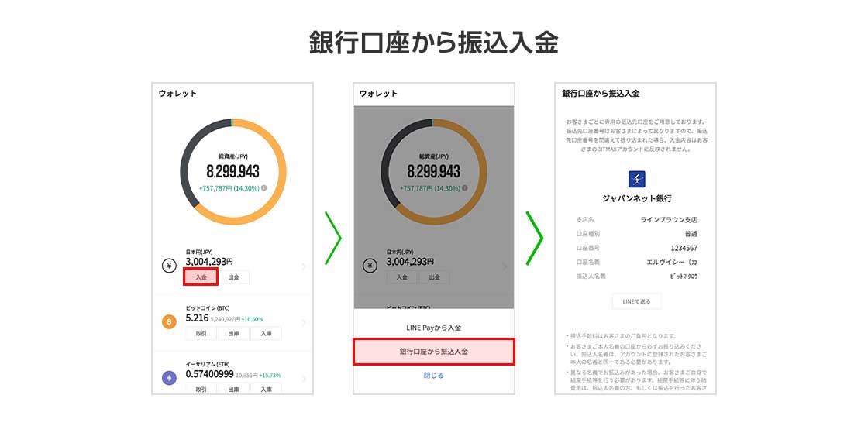Click the purple Ethereum icon
The image size is (868, 426).
tap(169, 379)
